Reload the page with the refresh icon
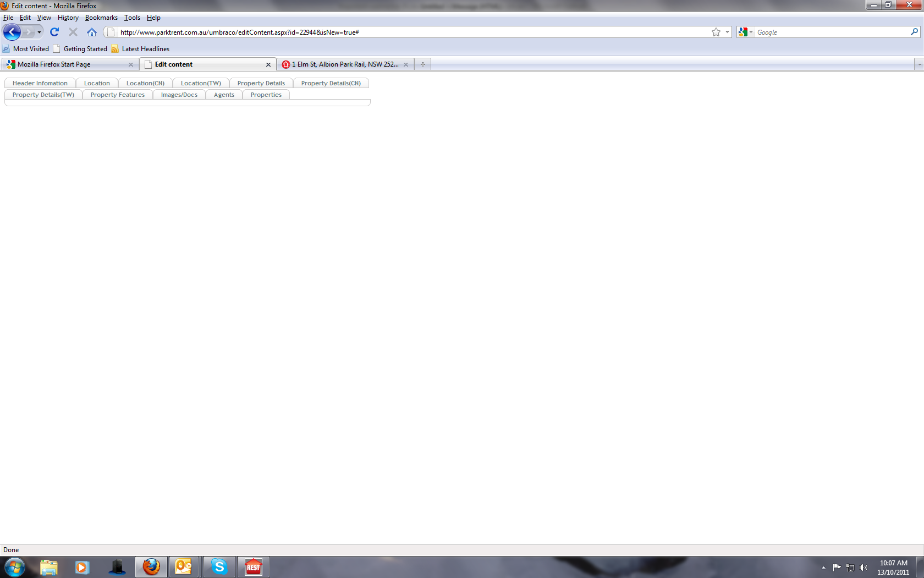The width and height of the screenshot is (924, 578). click(54, 32)
